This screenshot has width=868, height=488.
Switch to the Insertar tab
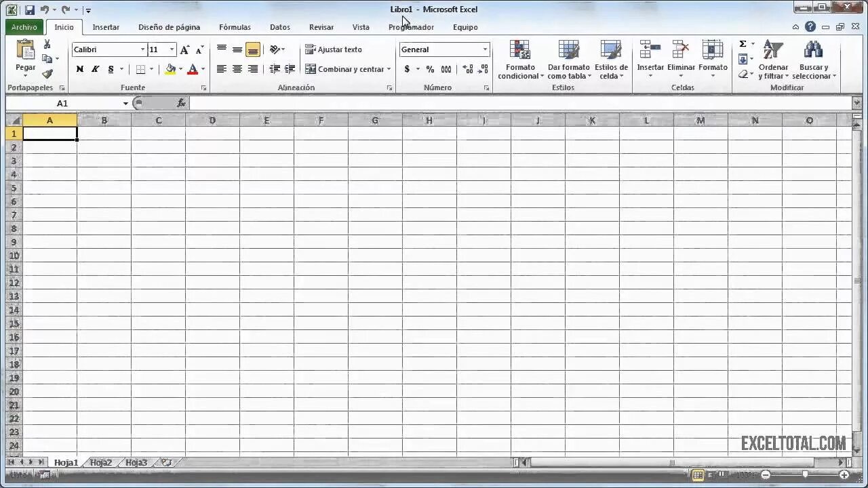coord(106,27)
